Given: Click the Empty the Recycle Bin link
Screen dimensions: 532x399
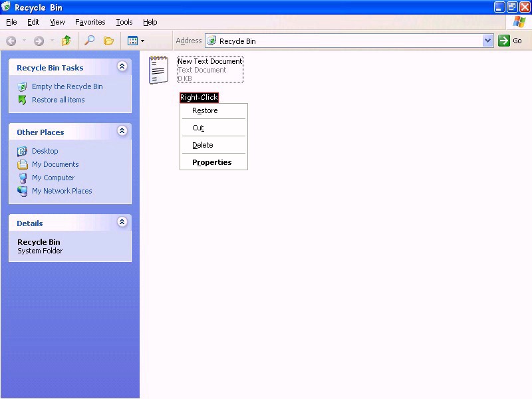Looking at the screenshot, I should tap(67, 87).
